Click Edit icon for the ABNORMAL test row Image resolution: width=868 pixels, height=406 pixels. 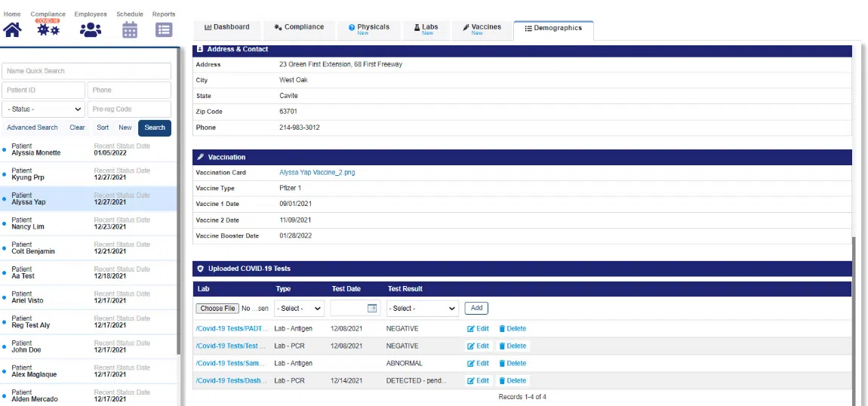(478, 363)
